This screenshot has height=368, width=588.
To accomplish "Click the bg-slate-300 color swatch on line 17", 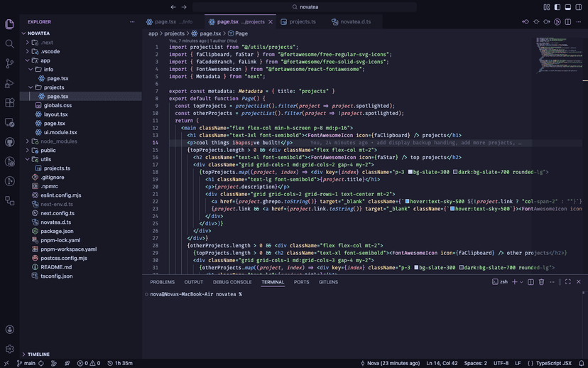I will [x=411, y=172].
